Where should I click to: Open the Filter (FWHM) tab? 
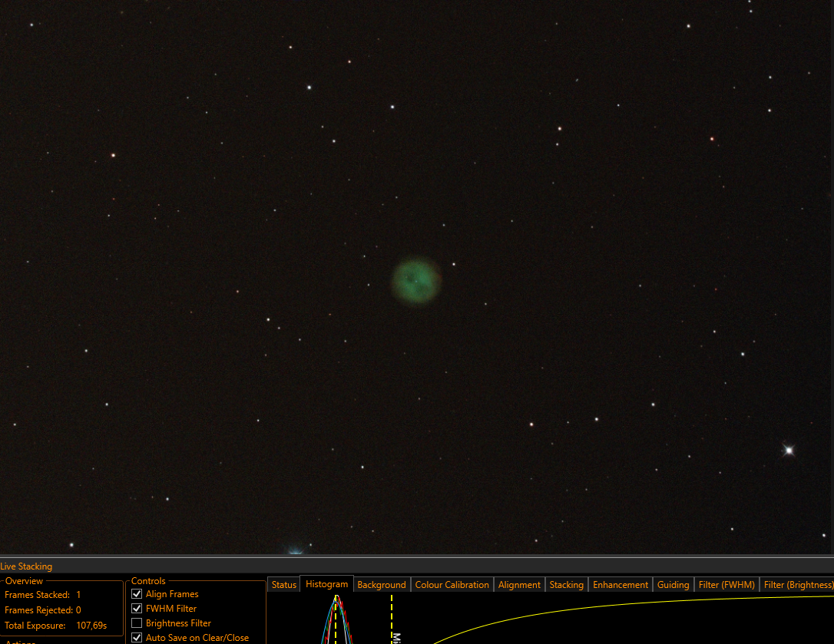coord(726,584)
